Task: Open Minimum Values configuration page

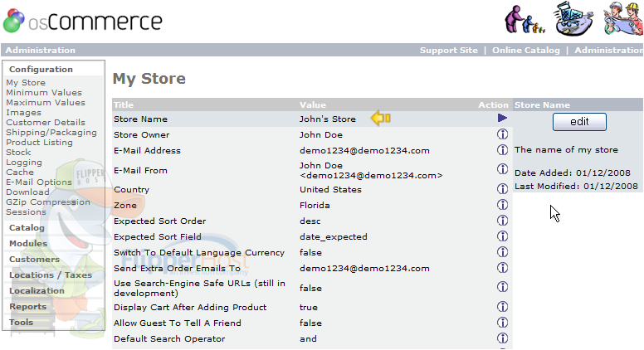Action: point(43,92)
